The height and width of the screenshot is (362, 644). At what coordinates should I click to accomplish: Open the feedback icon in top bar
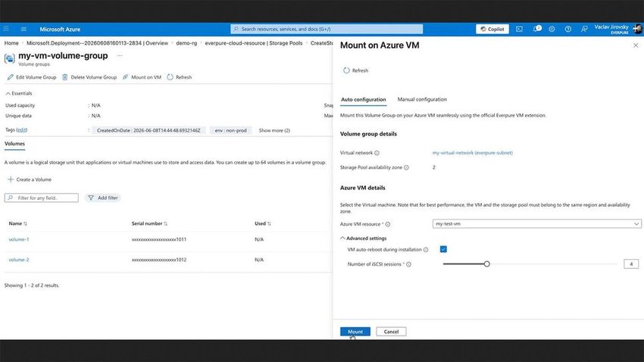pyautogui.click(x=584, y=29)
